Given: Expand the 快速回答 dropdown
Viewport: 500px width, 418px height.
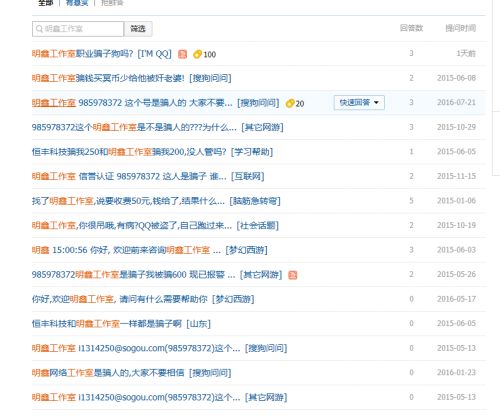Looking at the screenshot, I should (359, 103).
